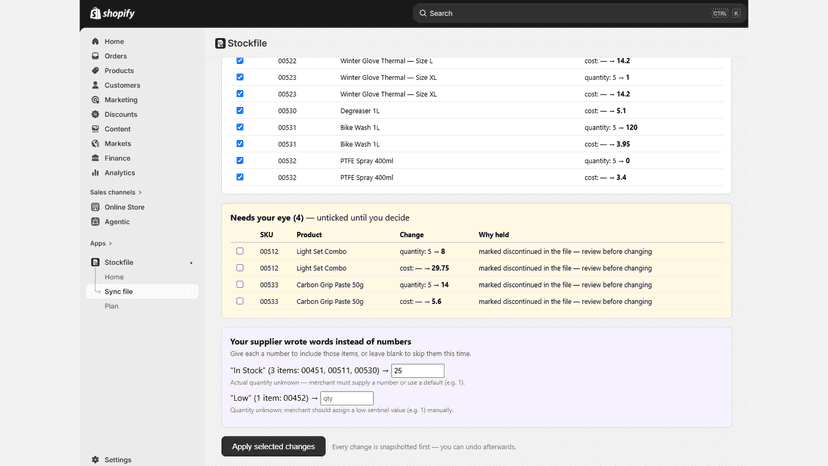The image size is (828, 466).
Task: Click the Why held column header
Action: click(494, 235)
